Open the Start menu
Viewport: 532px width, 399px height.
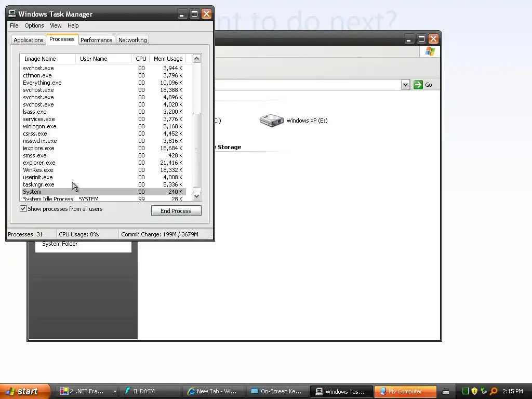(25, 391)
